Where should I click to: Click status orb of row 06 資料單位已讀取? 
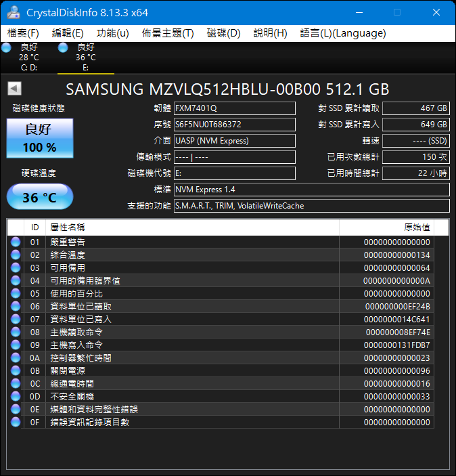(16, 306)
